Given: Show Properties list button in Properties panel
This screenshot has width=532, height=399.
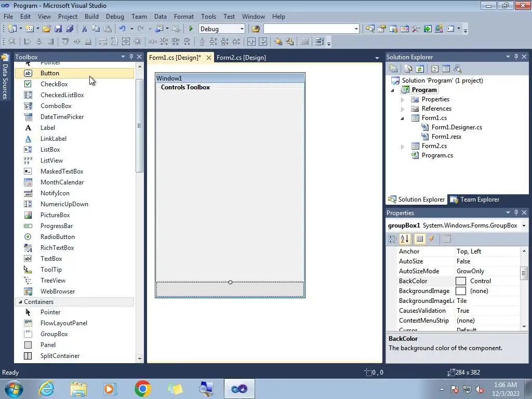Looking at the screenshot, I should 420,239.
